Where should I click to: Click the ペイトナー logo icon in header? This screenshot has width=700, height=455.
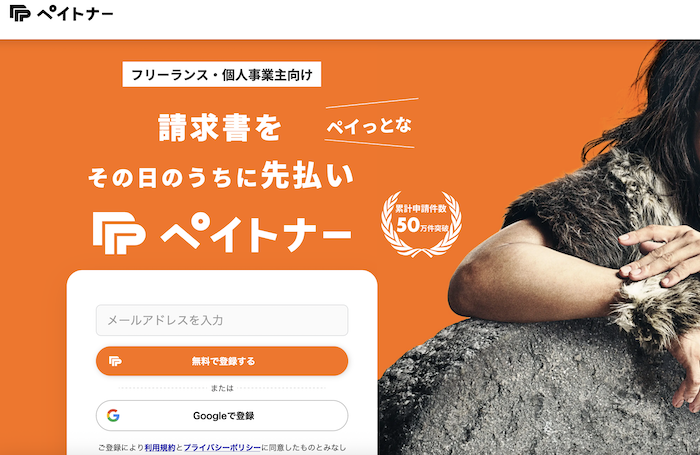[x=20, y=13]
